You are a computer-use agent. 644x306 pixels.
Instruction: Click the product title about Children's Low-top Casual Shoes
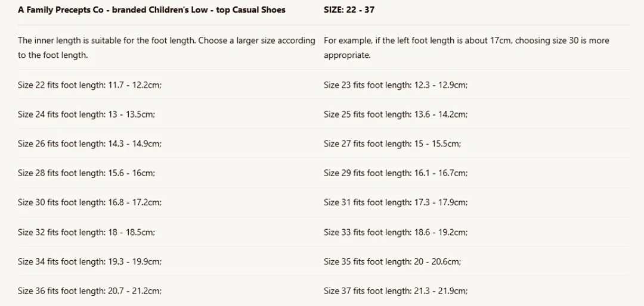[x=151, y=10]
